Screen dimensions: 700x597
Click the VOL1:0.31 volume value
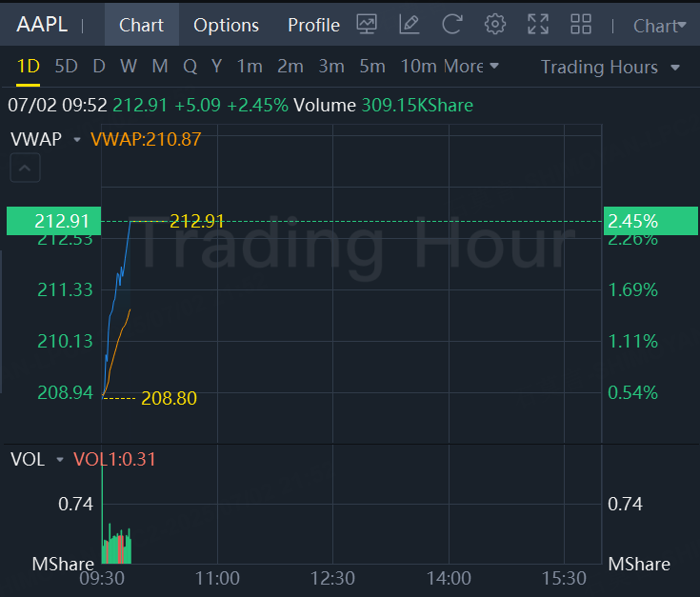(114, 459)
